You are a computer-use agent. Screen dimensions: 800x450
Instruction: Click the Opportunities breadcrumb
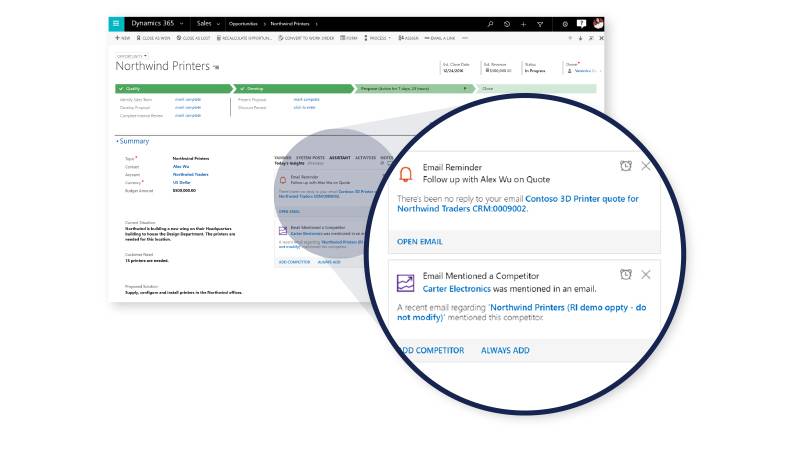(243, 24)
